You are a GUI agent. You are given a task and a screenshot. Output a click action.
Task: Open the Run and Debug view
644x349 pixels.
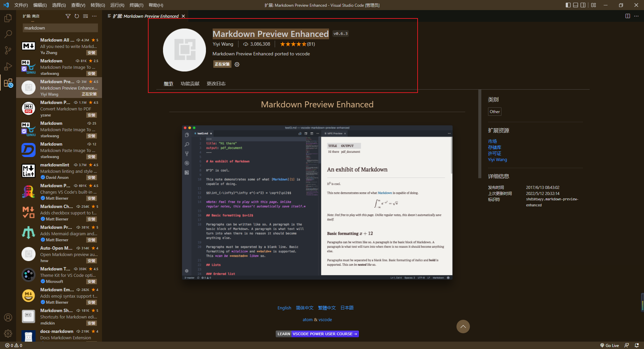click(8, 66)
